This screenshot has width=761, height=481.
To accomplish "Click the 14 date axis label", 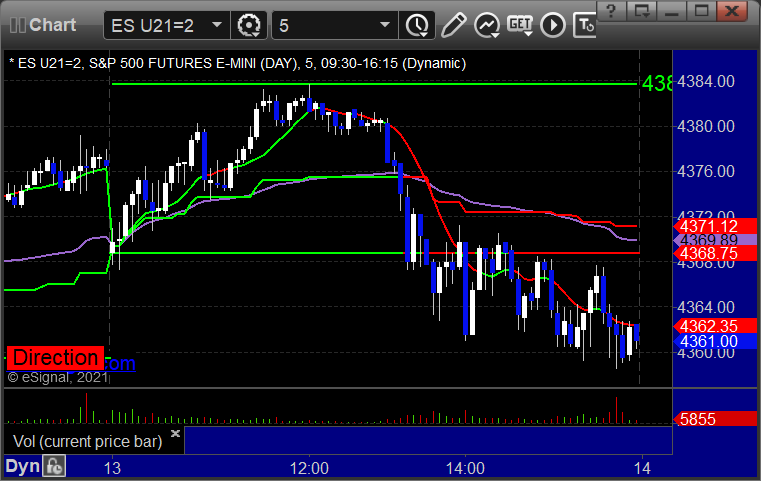I will (642, 468).
